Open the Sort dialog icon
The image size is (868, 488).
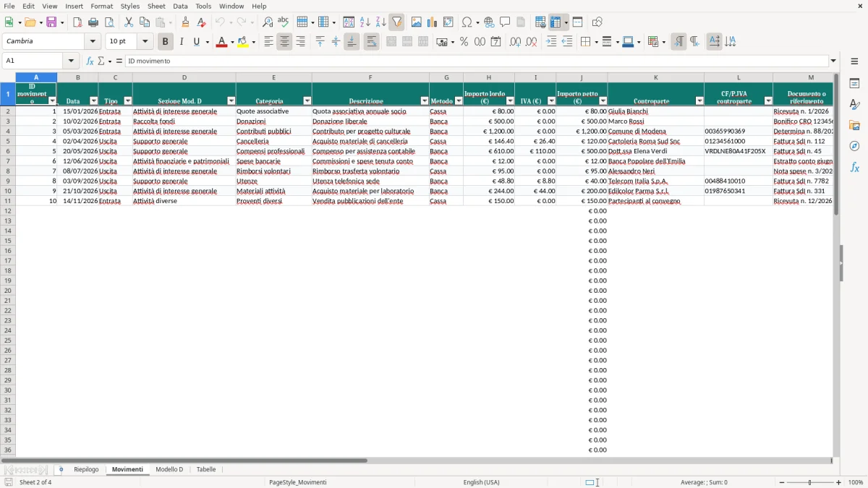tap(349, 22)
